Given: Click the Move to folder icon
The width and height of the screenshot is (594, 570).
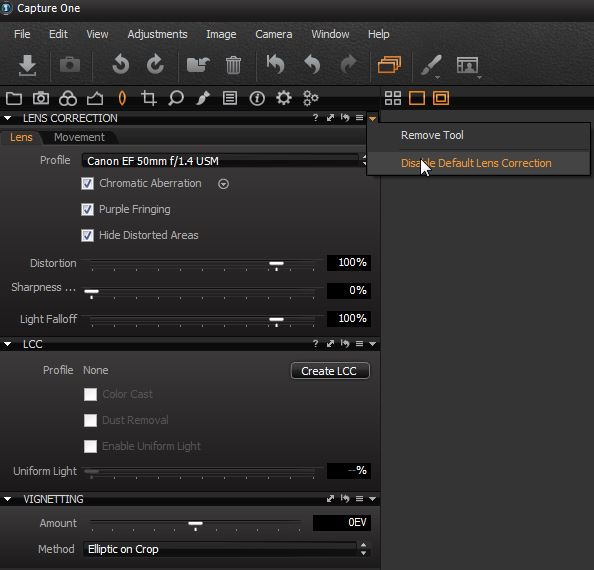Looking at the screenshot, I should point(199,64).
